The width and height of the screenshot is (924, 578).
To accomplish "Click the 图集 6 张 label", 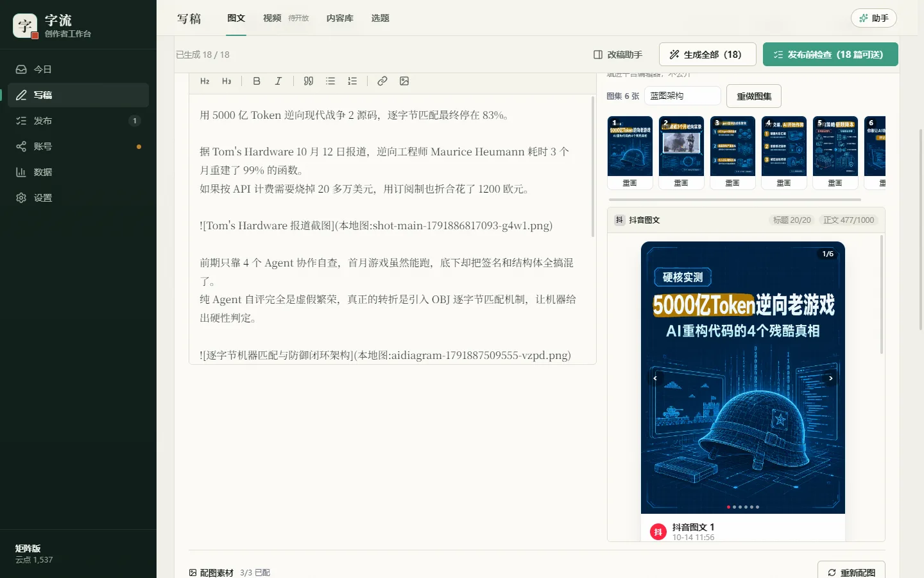I will tap(623, 96).
